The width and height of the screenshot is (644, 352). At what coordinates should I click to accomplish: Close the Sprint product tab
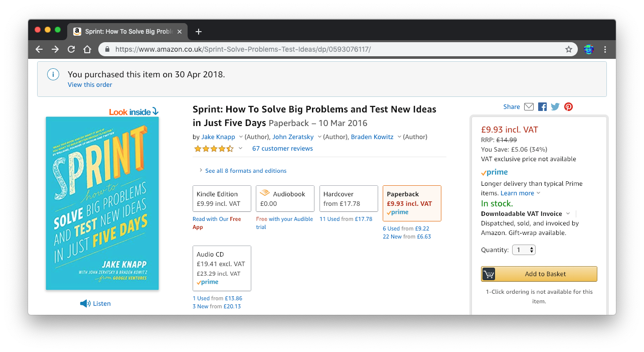pyautogui.click(x=180, y=31)
